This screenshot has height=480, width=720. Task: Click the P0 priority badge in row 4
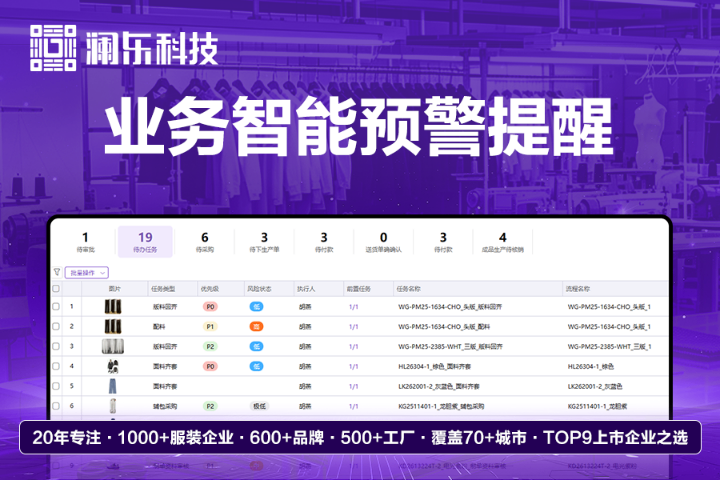click(x=210, y=367)
